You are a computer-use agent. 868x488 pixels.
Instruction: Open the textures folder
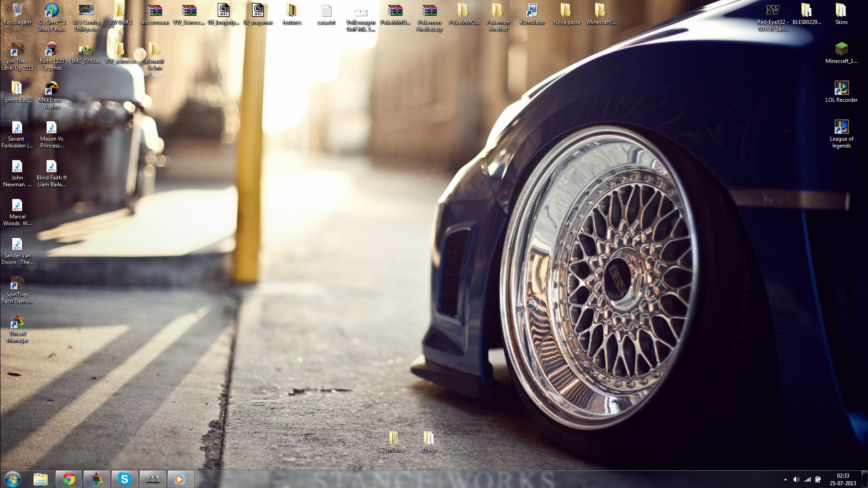292,14
